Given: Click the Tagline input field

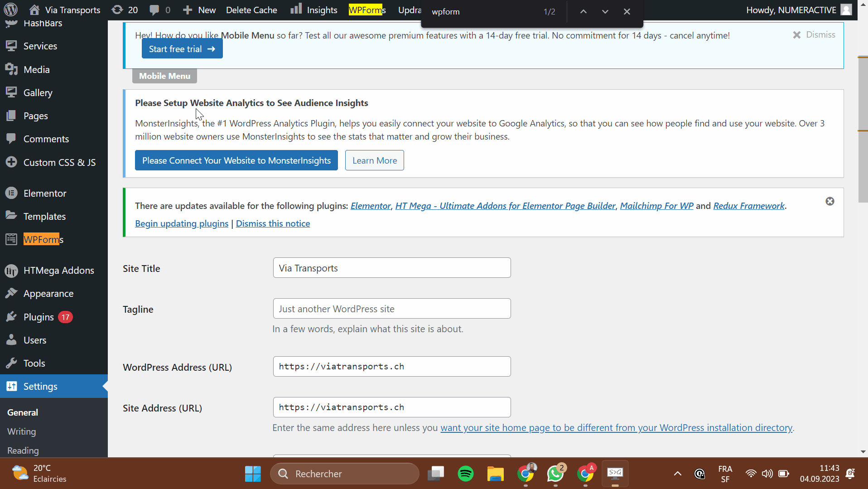Looking at the screenshot, I should tap(392, 309).
